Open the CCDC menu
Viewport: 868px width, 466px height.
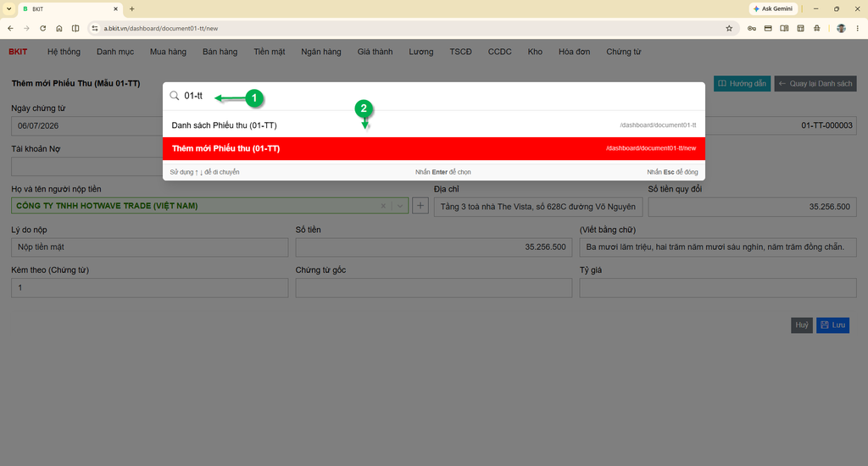[500, 52]
